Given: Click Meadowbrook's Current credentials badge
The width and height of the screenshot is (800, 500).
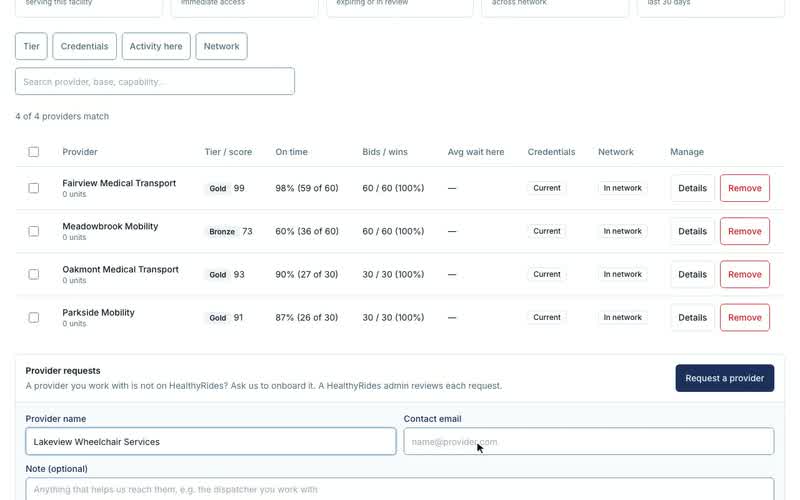Looking at the screenshot, I should (547, 231).
